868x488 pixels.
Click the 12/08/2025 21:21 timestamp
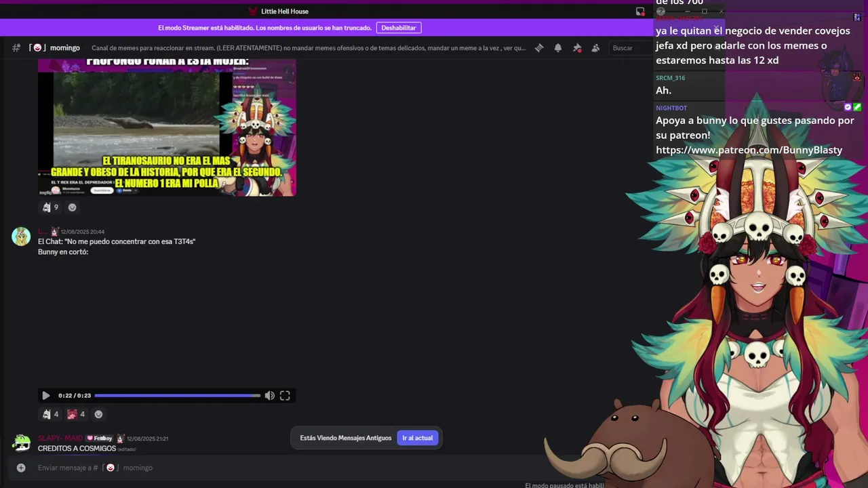pos(147,439)
